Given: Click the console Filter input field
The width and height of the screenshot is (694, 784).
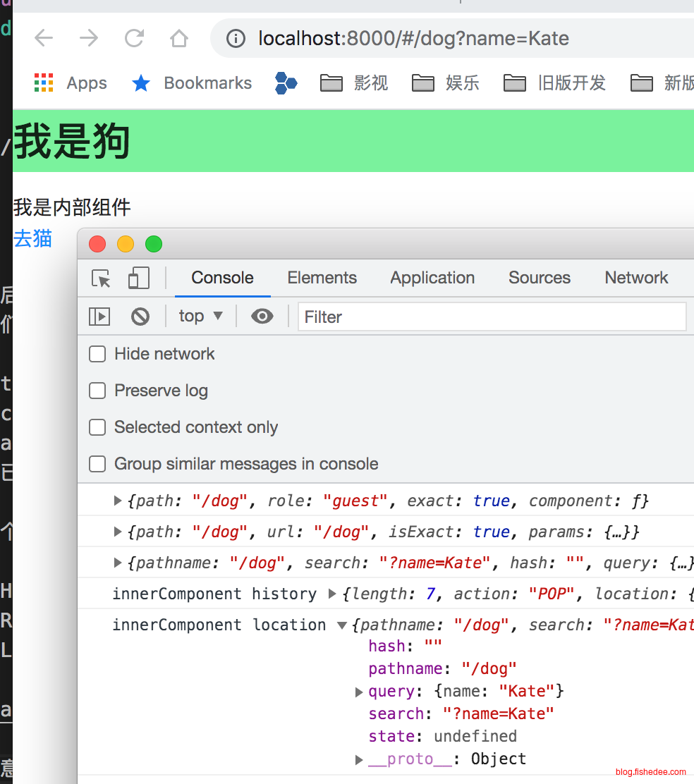Looking at the screenshot, I should [491, 317].
